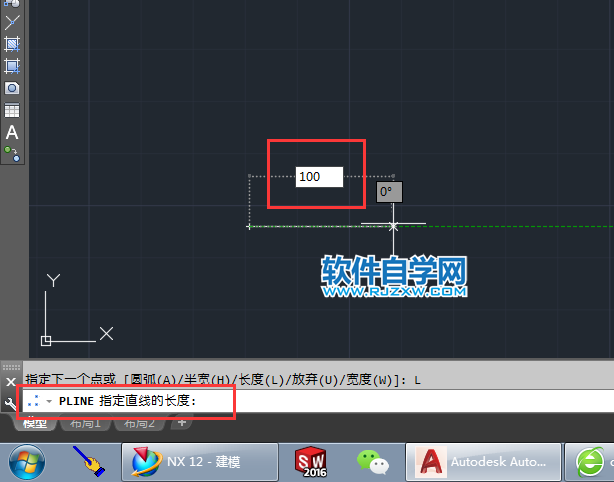Click the PLINE command line input

tap(318, 401)
